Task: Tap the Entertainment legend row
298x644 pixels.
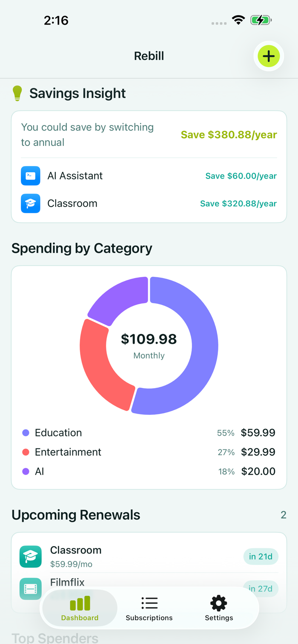Action: click(149, 452)
